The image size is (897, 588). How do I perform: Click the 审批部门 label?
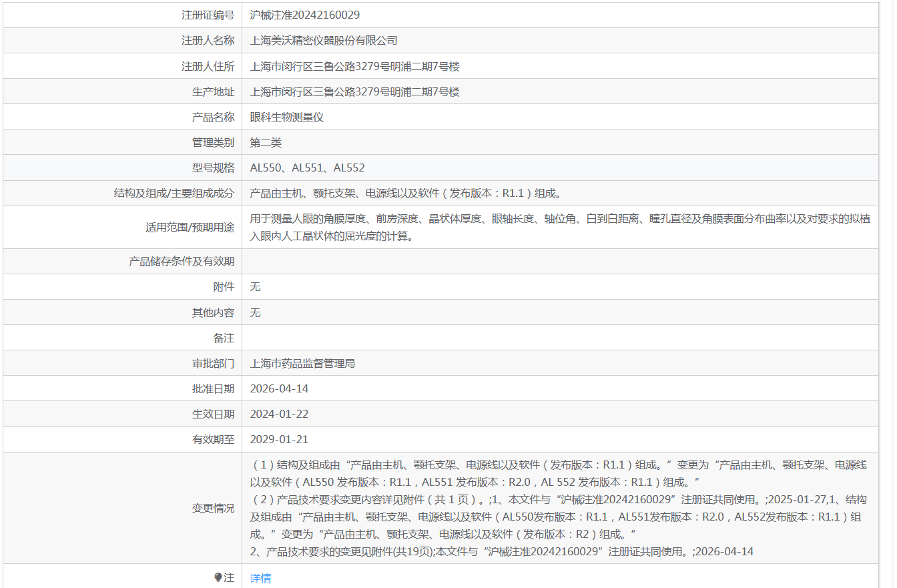pos(214,363)
